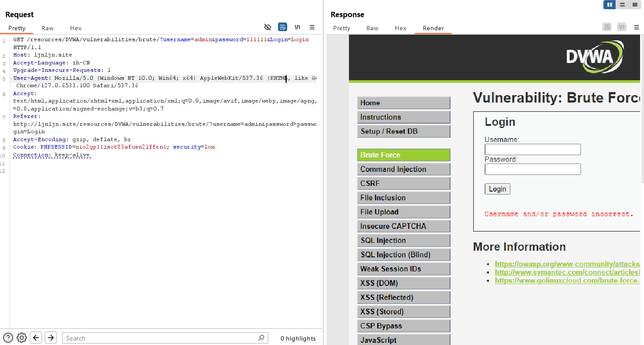Click the password=111111 parameter in URL
Viewport: 644px width, 345px height.
(x=241, y=39)
